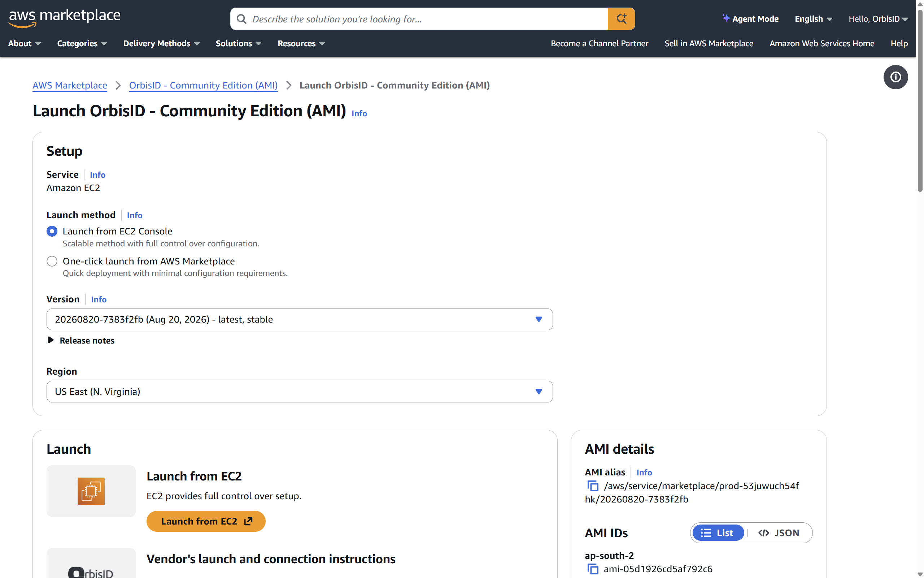This screenshot has width=924, height=578.
Task: Click Info next to Version
Action: [99, 299]
